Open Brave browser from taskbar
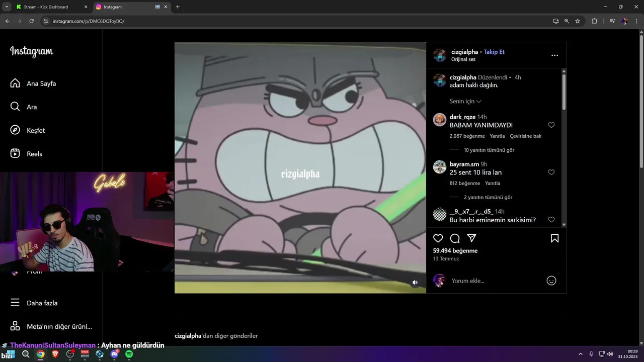Image resolution: width=644 pixels, height=362 pixels. (55, 354)
